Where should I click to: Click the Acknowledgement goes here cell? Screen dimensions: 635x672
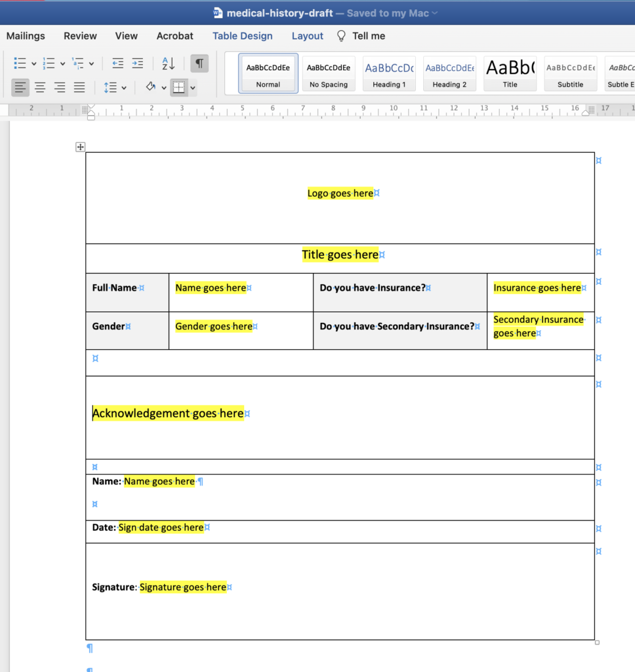pyautogui.click(x=168, y=413)
